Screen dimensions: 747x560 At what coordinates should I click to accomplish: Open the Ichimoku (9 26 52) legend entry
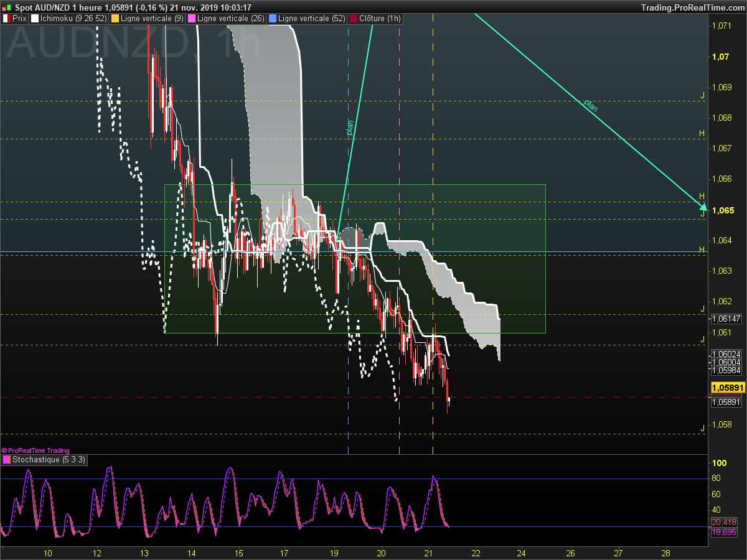pyautogui.click(x=69, y=19)
